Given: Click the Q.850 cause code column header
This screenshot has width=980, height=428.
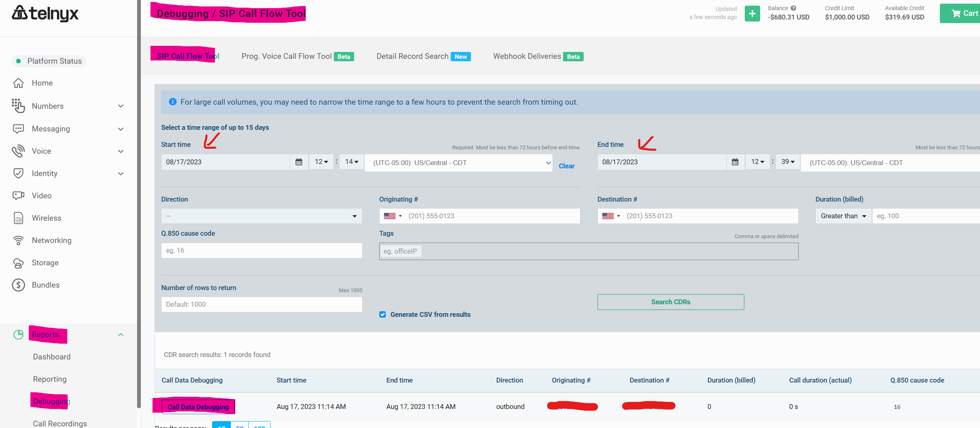Looking at the screenshot, I should pos(917,381).
